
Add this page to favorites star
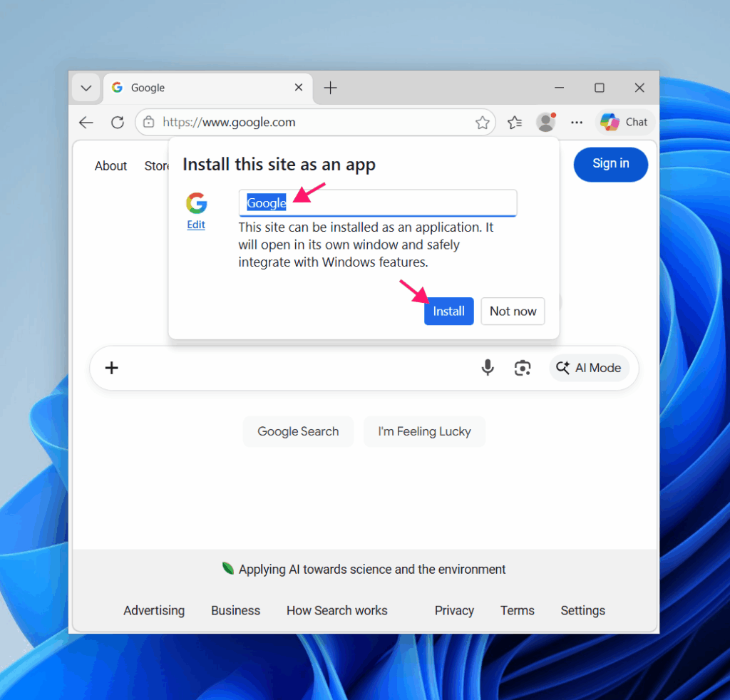point(483,123)
